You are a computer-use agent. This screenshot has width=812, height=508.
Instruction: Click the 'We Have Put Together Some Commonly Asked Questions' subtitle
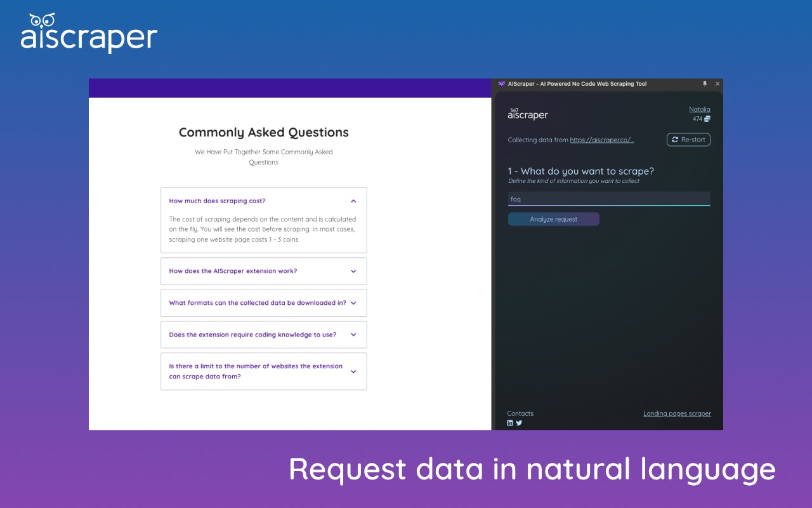pos(264,157)
